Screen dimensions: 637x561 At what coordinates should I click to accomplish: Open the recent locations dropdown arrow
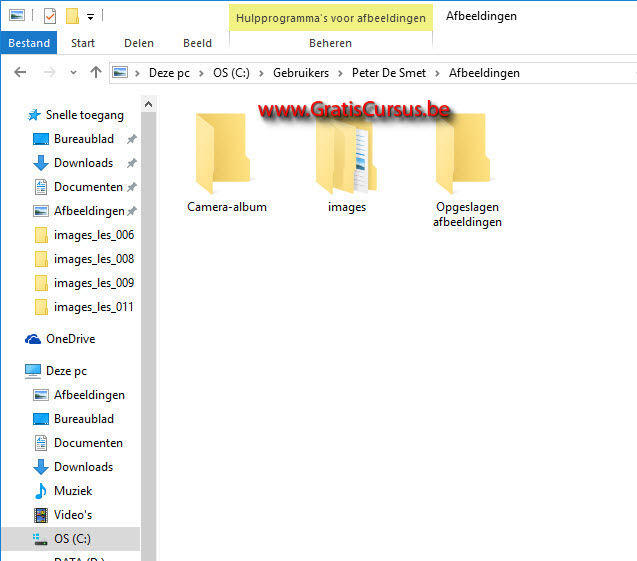click(x=74, y=73)
